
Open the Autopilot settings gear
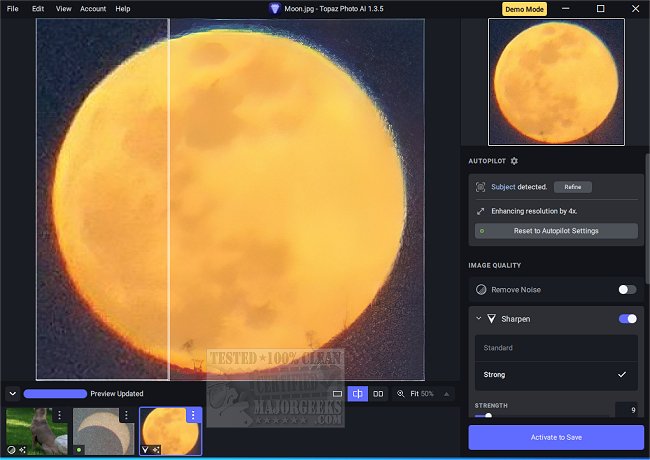coord(514,161)
